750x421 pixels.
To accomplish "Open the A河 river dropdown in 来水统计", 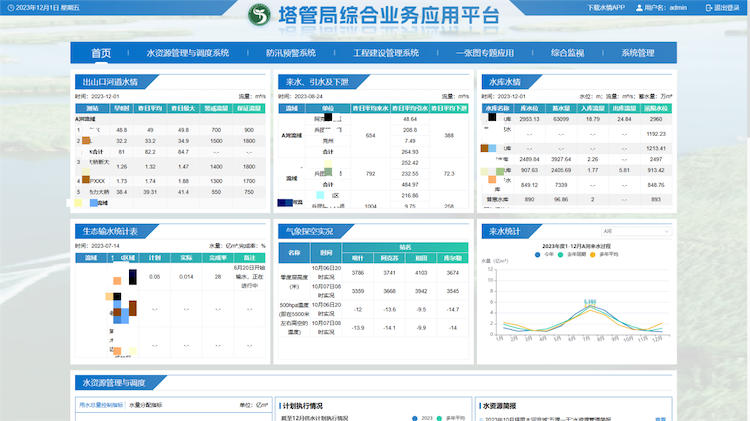I will [x=636, y=231].
